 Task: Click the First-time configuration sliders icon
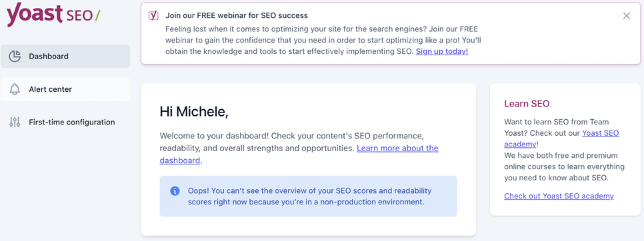tap(15, 122)
